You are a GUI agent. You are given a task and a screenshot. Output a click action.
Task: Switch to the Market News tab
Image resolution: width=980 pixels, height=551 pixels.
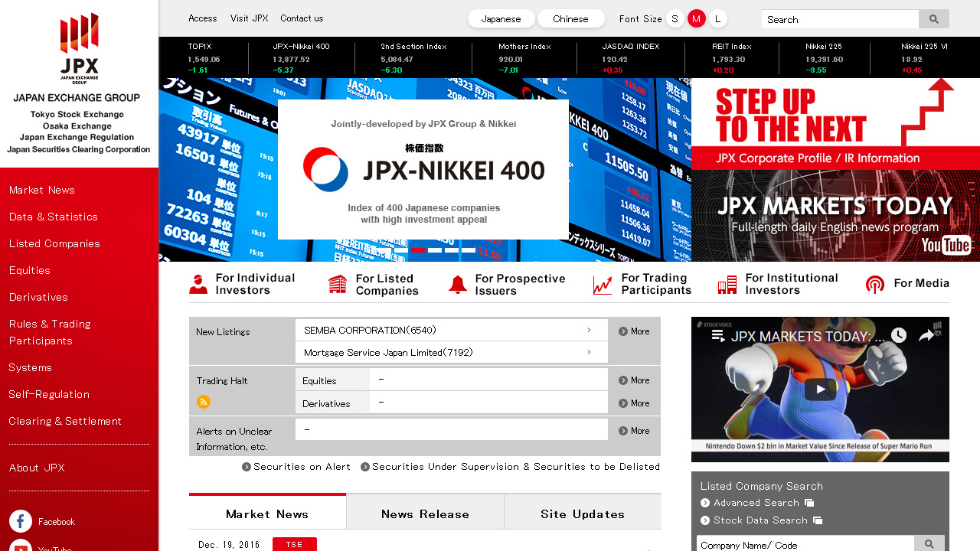click(267, 512)
